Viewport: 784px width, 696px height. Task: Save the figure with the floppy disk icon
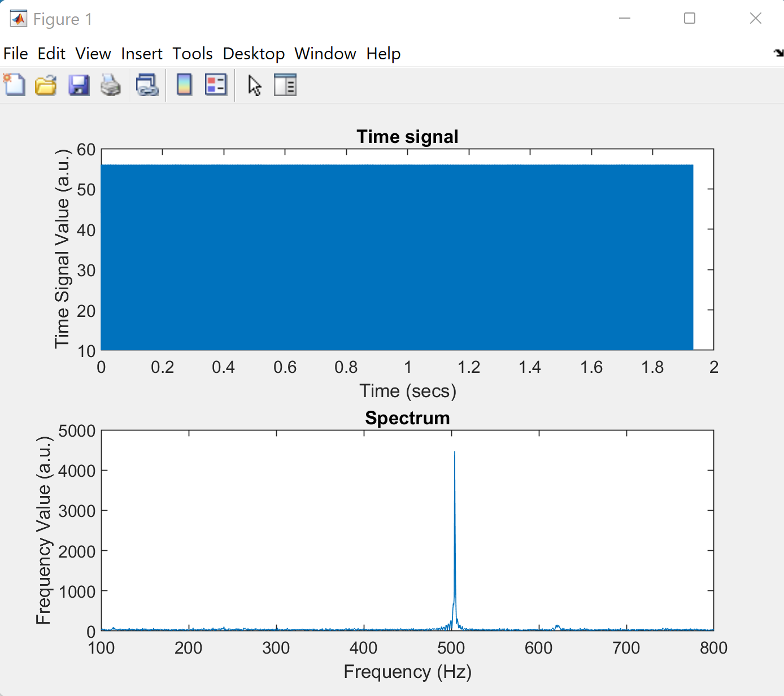click(x=79, y=85)
